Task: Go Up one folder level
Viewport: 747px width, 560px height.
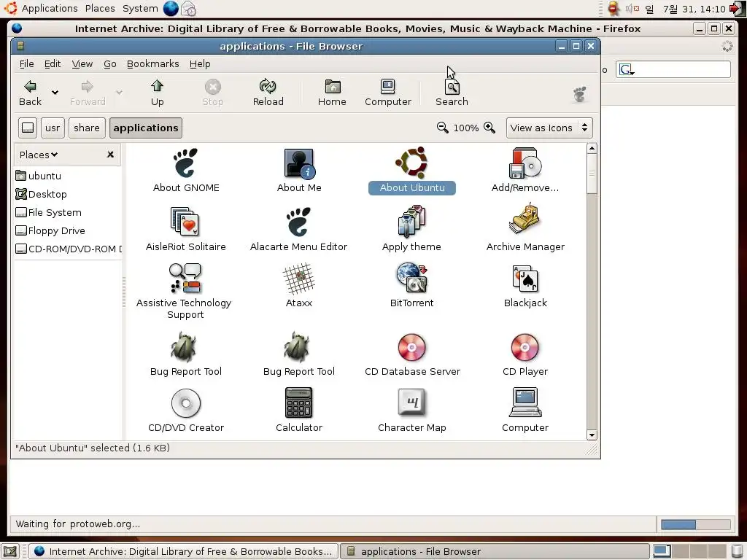Action: (x=158, y=93)
